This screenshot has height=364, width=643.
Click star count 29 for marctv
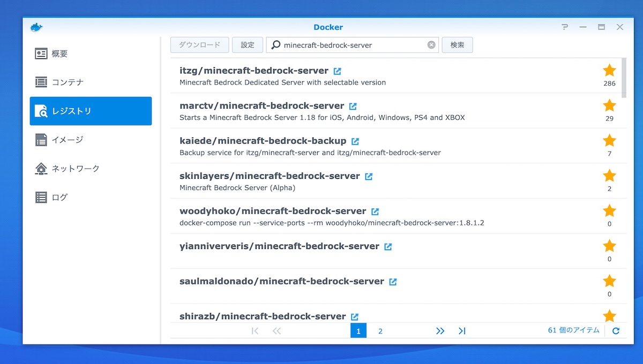609,118
